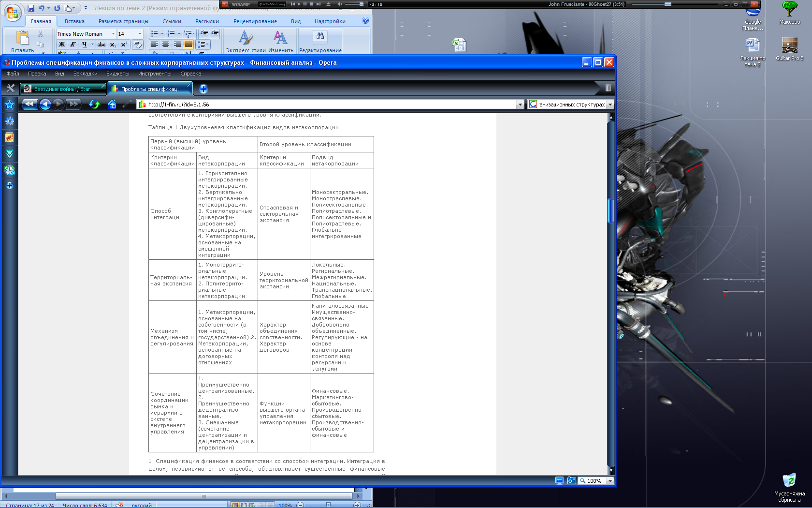This screenshot has height=508, width=812.
Task: Go to Opera's home page
Action: click(112, 104)
